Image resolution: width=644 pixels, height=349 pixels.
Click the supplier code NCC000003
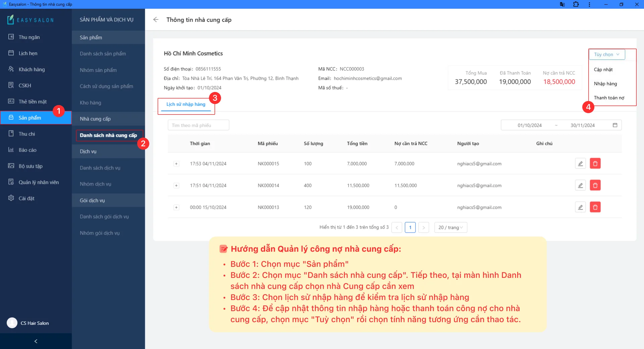point(352,69)
